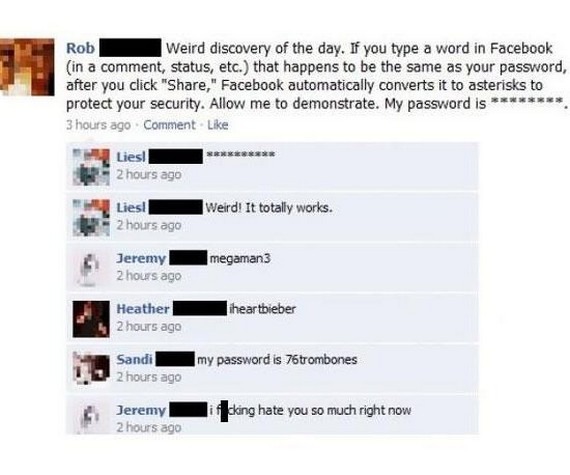570x475 pixels.
Task: Like Rob's status post
Action: (x=218, y=125)
